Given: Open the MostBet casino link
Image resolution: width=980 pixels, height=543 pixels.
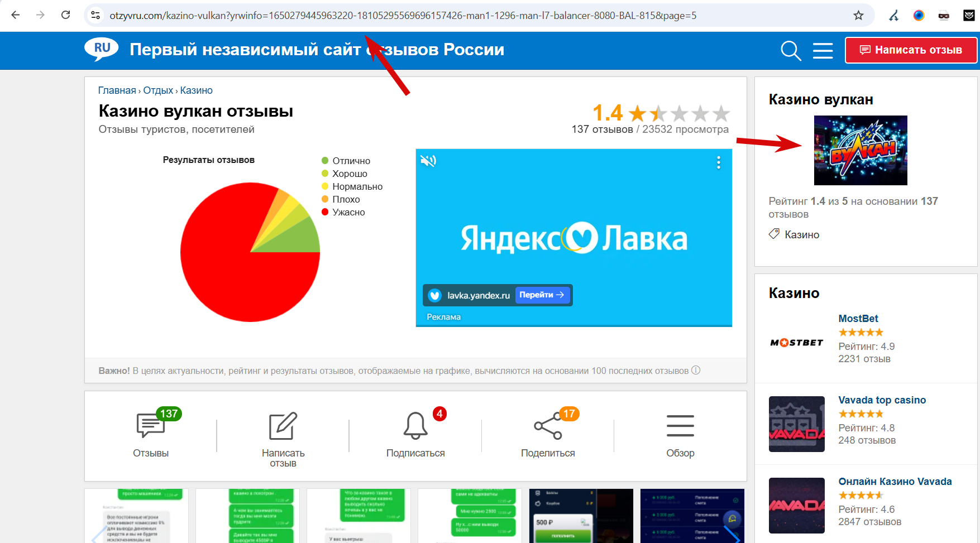Looking at the screenshot, I should 858,319.
